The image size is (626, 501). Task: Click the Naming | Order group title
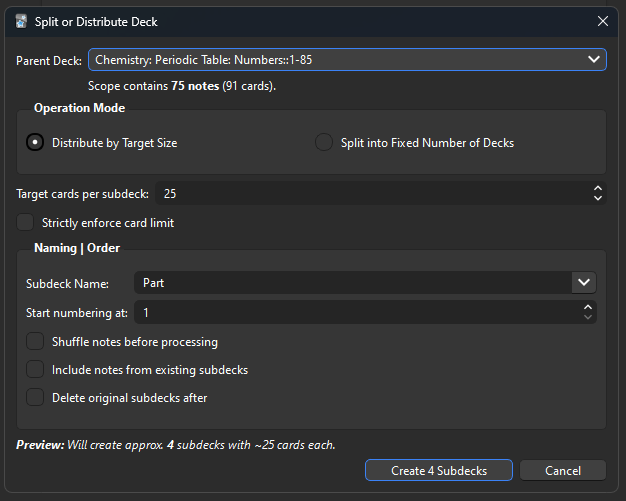77,248
